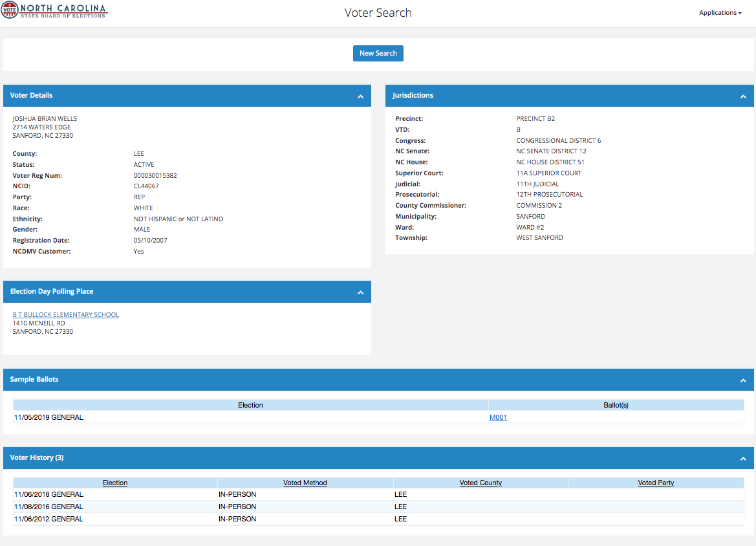
Task: Select the 11/08/2016 GENERAL history row
Action: [x=378, y=507]
